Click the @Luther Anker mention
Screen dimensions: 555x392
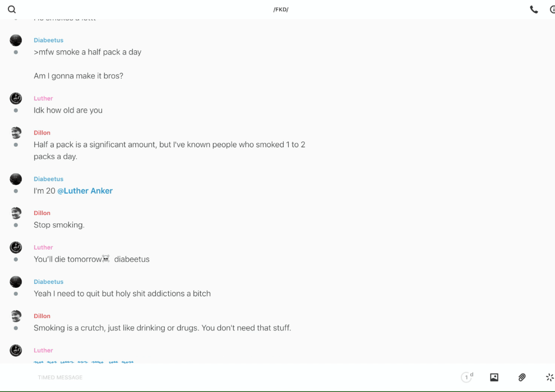pos(85,191)
